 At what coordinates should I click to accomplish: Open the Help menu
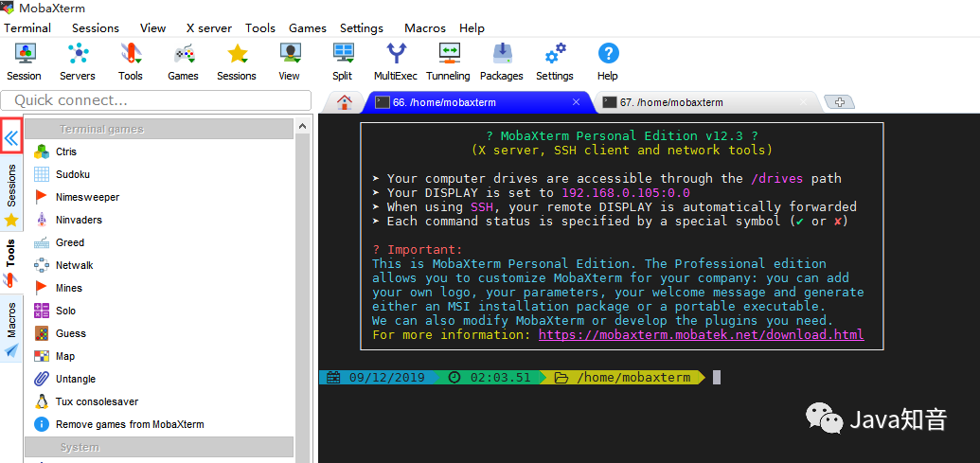click(x=472, y=28)
